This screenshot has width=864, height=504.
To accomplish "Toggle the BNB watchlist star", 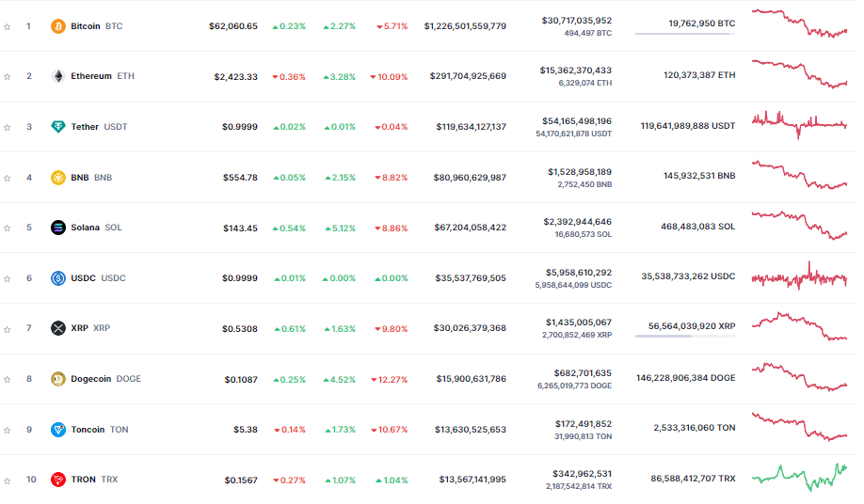I will (8, 178).
